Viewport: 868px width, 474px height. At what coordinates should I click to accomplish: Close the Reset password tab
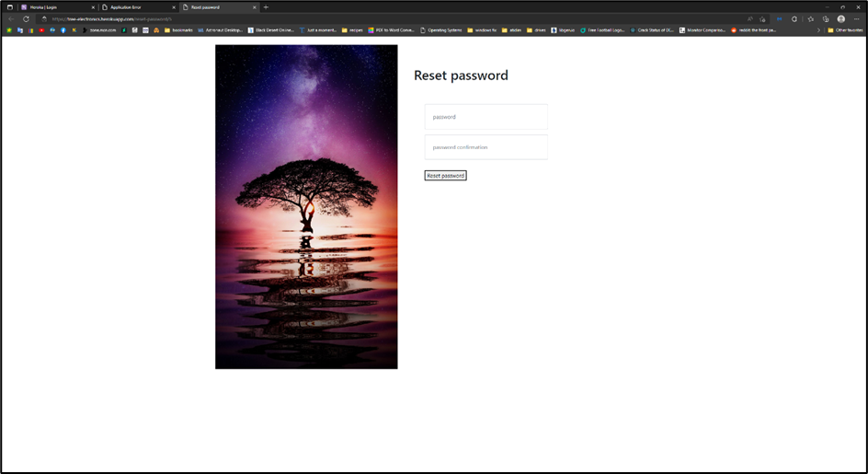(255, 7)
